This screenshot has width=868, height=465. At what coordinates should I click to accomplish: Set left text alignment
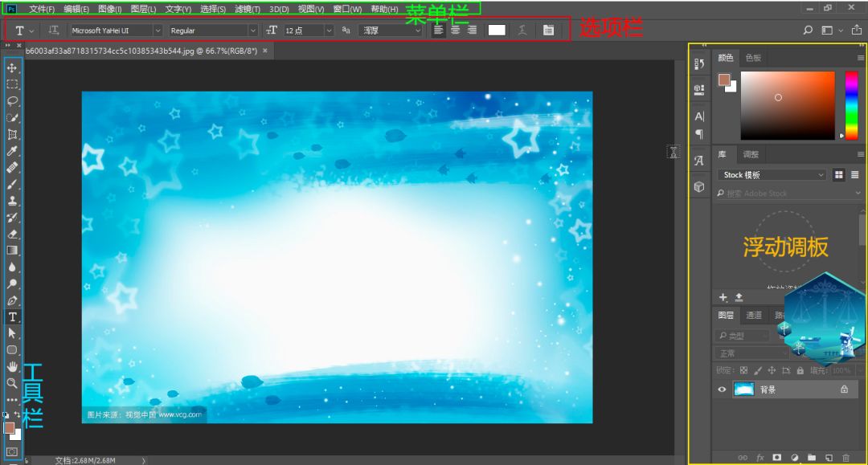point(439,30)
